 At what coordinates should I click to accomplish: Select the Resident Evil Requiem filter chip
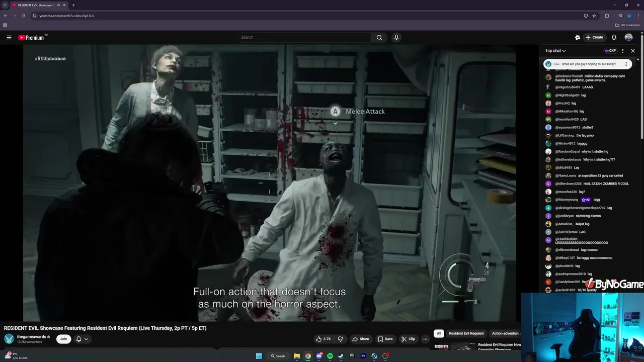pos(466,333)
